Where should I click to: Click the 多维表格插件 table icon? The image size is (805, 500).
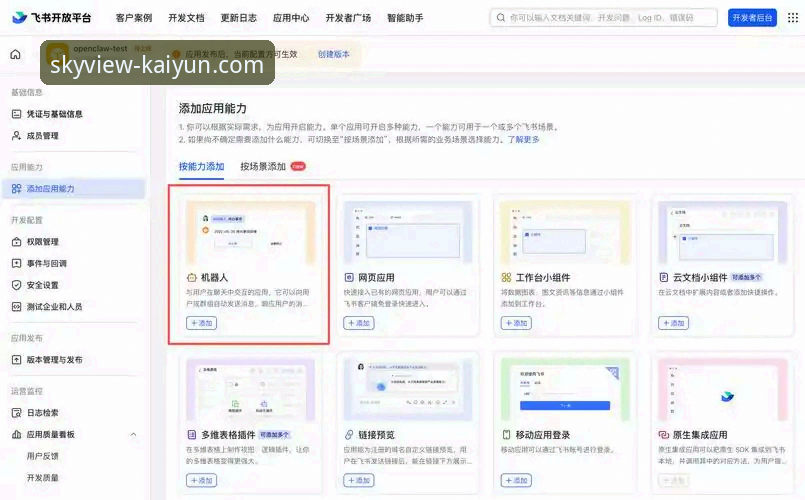191,435
